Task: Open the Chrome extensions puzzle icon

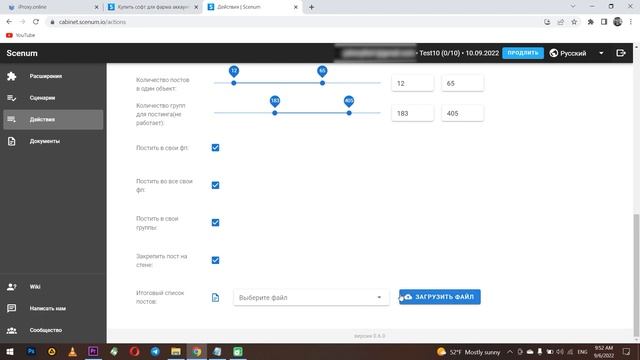Action: tap(590, 22)
